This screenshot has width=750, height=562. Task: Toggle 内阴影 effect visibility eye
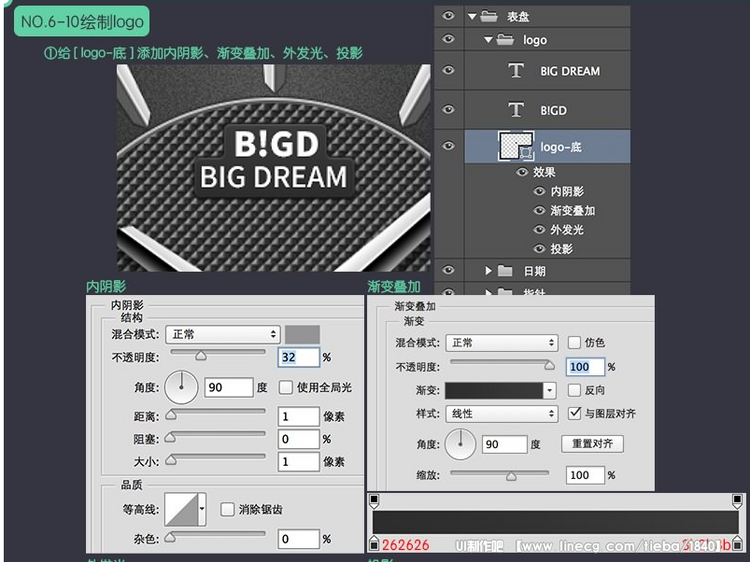(x=539, y=191)
